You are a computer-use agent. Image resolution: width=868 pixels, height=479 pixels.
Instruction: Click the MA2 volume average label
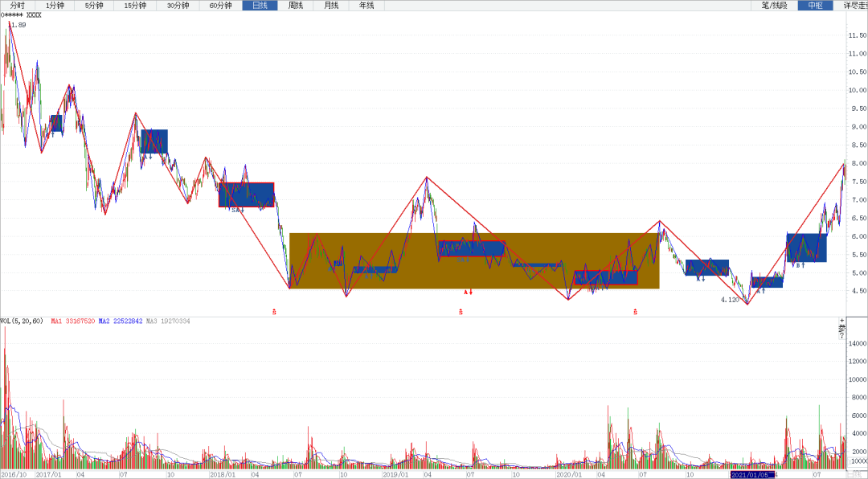(x=121, y=321)
